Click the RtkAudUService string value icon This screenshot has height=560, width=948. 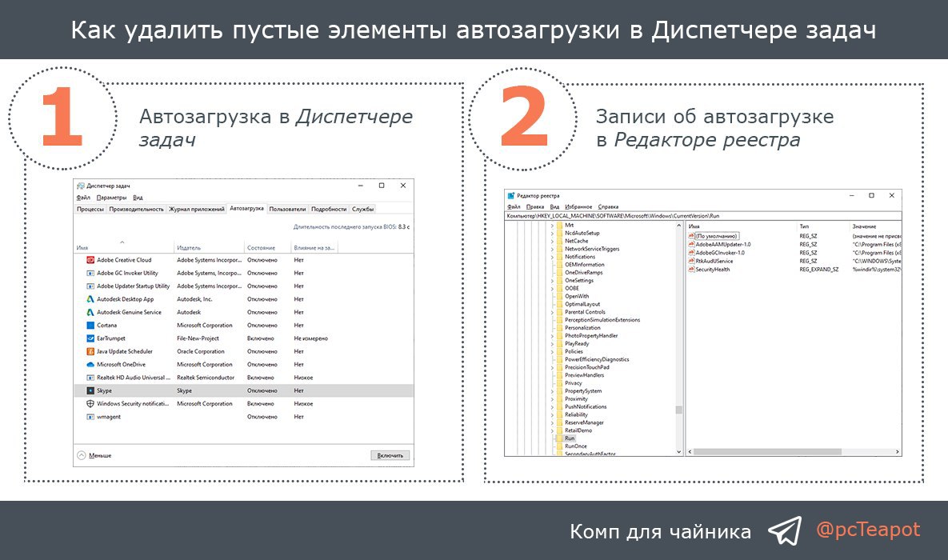tap(691, 262)
